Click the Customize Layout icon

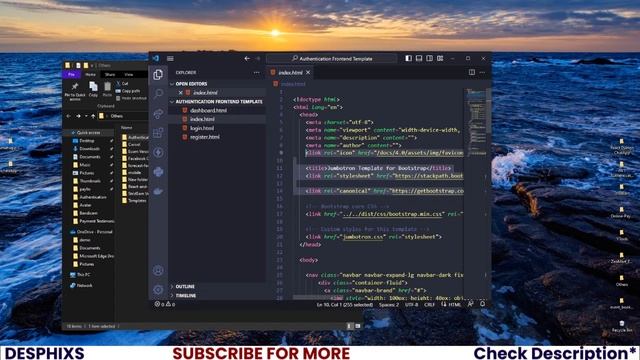pyautogui.click(x=440, y=59)
